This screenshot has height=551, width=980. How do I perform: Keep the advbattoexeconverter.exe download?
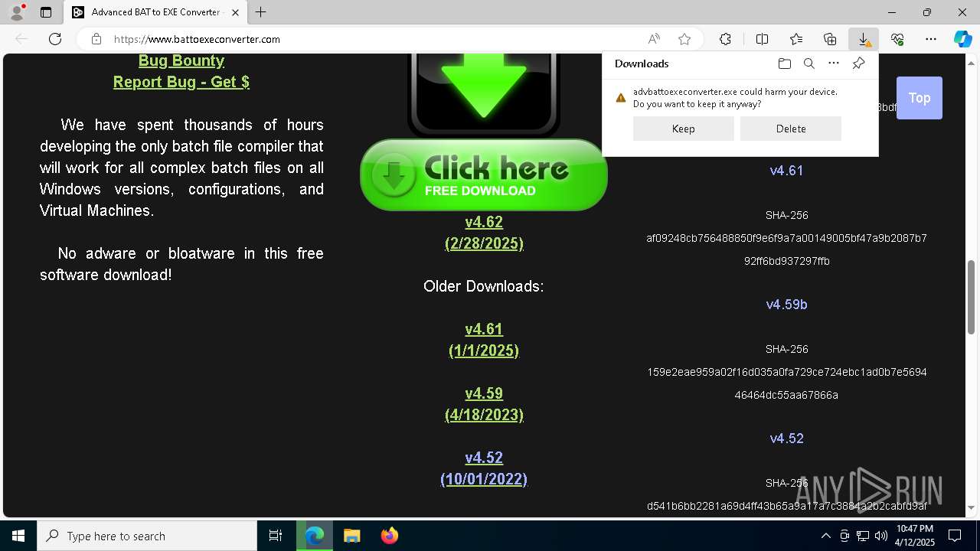684,129
